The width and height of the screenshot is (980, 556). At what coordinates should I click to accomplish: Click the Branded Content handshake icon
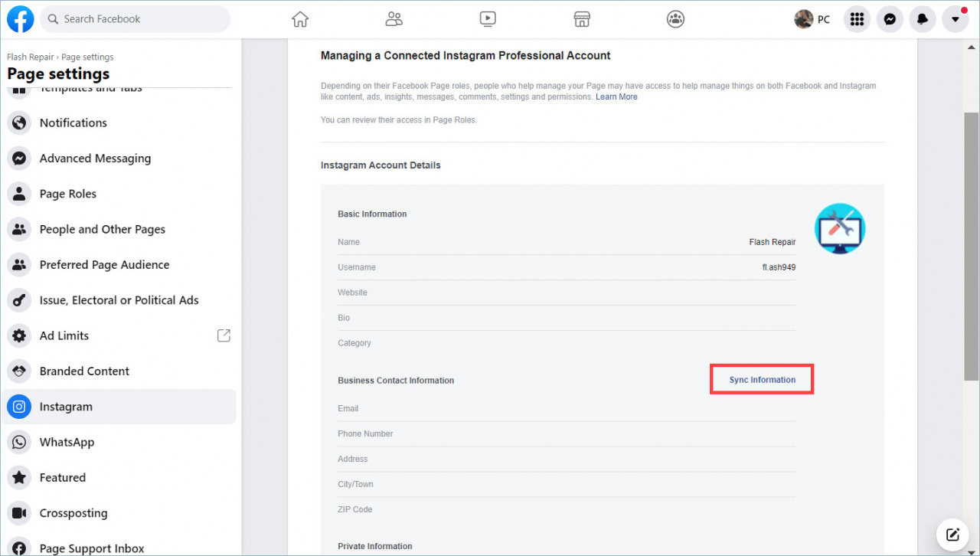(19, 371)
